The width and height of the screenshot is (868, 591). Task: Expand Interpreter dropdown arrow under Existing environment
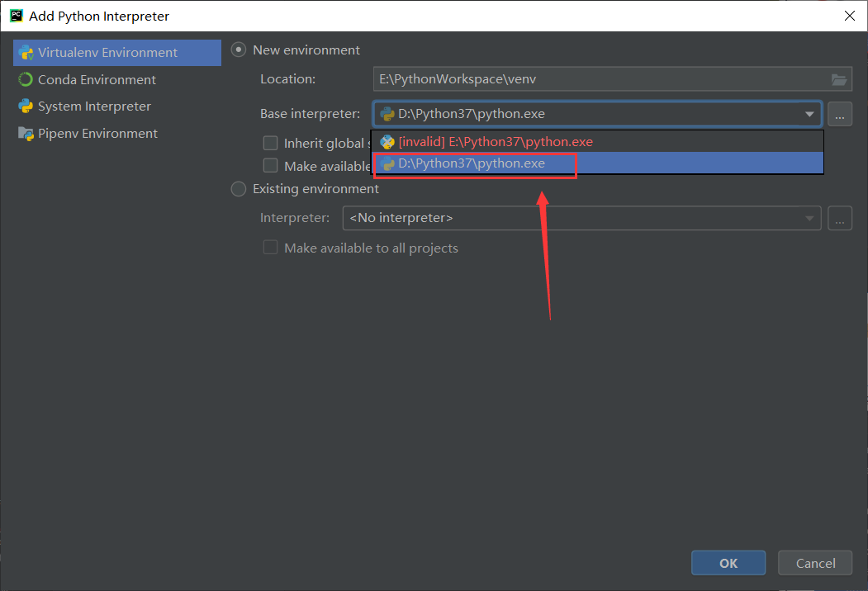(x=809, y=218)
